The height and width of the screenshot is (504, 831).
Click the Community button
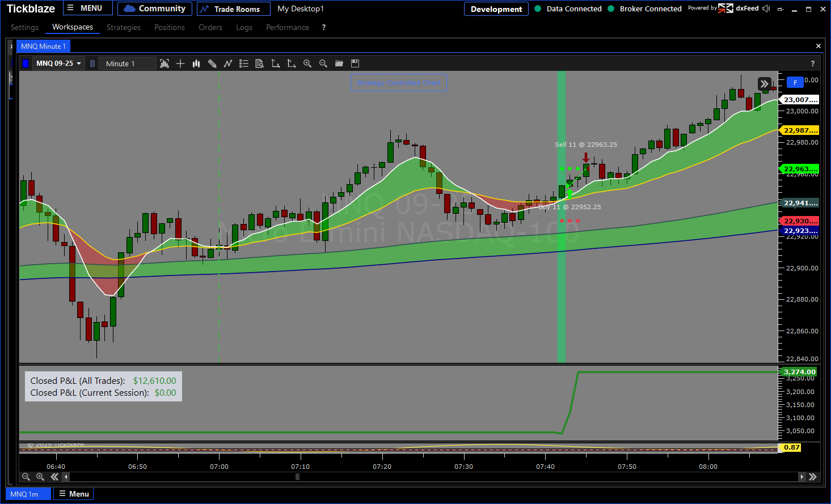[x=155, y=9]
